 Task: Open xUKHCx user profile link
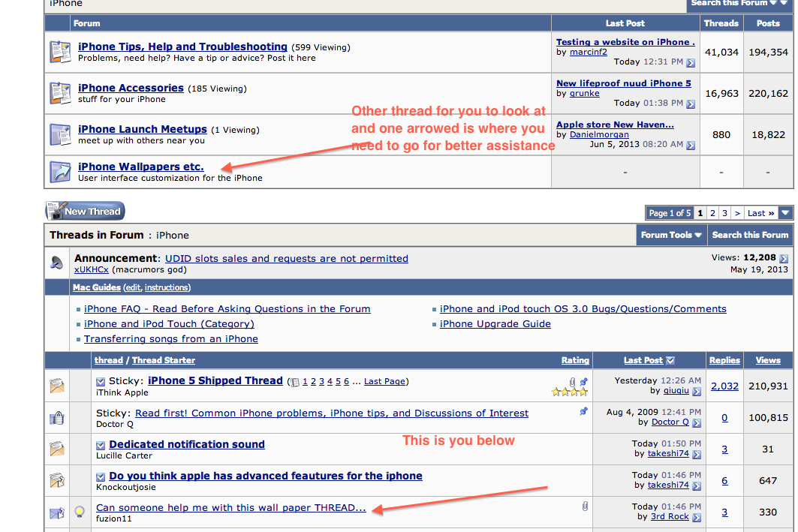[92, 269]
